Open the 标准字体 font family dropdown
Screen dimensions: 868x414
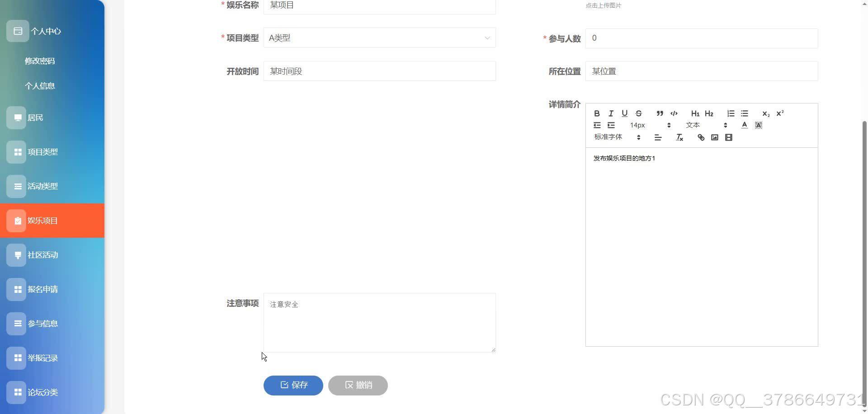pos(608,136)
